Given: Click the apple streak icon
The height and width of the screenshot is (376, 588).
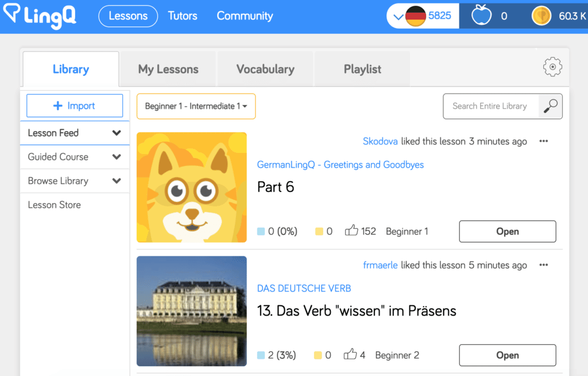Looking at the screenshot, I should coord(481,16).
